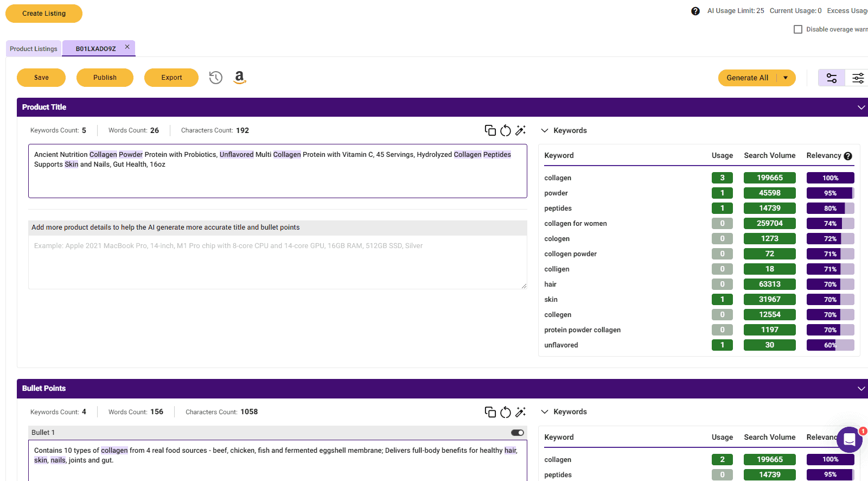The width and height of the screenshot is (868, 481).
Task: Click the 'collogen powder' keyword
Action: [x=570, y=254]
